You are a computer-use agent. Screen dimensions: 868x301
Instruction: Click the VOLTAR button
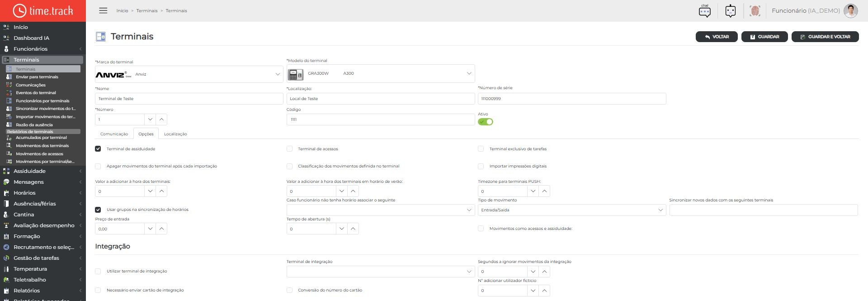coord(717,37)
